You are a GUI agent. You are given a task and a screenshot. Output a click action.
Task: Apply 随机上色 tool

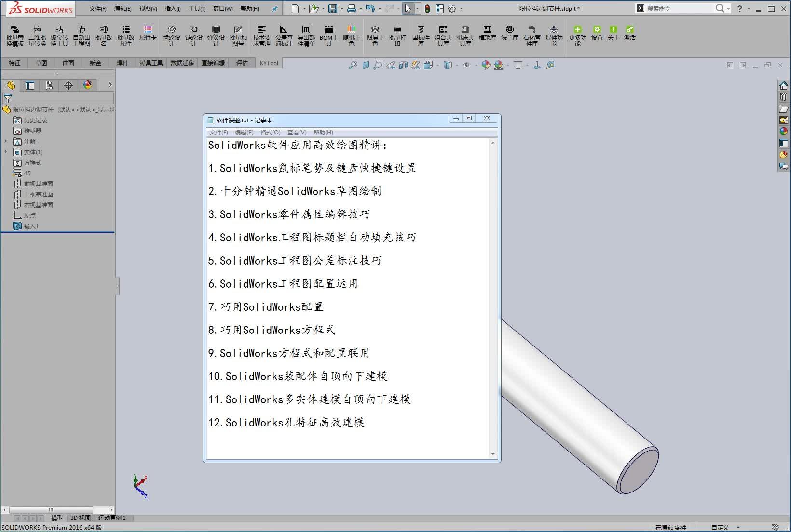(351, 36)
